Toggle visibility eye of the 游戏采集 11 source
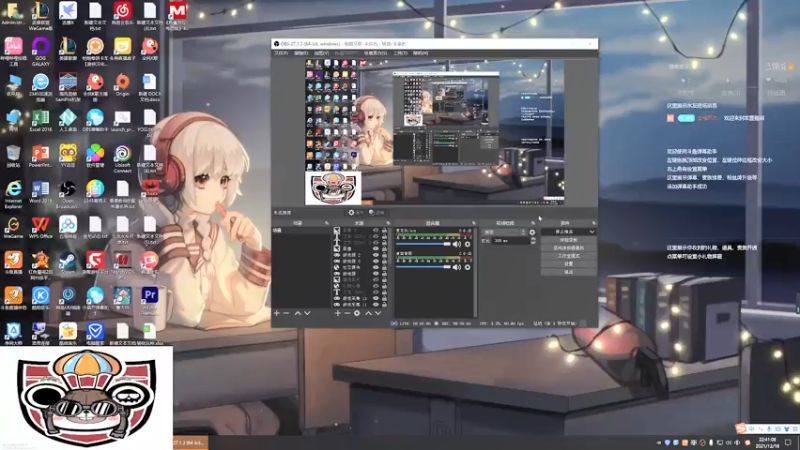 pos(376,304)
